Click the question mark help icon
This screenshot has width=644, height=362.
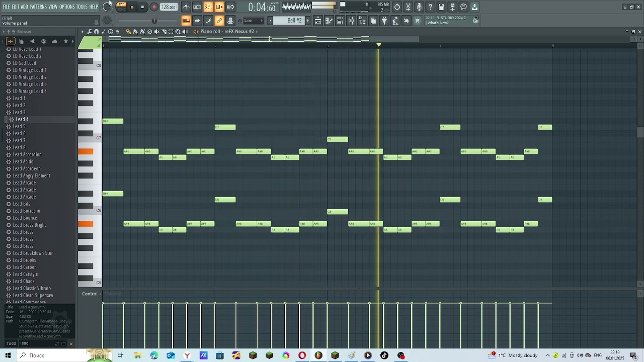click(x=430, y=7)
